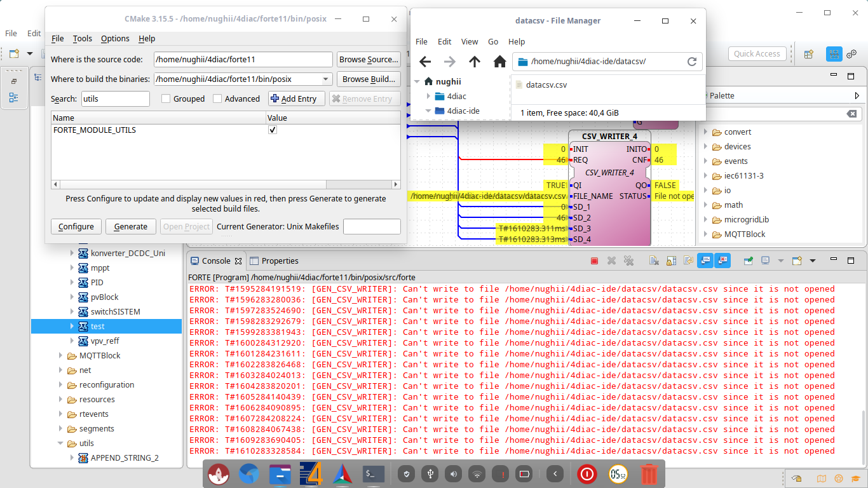Enable the Grouped checkbox in CMake
The width and height of the screenshot is (868, 488).
(x=166, y=98)
